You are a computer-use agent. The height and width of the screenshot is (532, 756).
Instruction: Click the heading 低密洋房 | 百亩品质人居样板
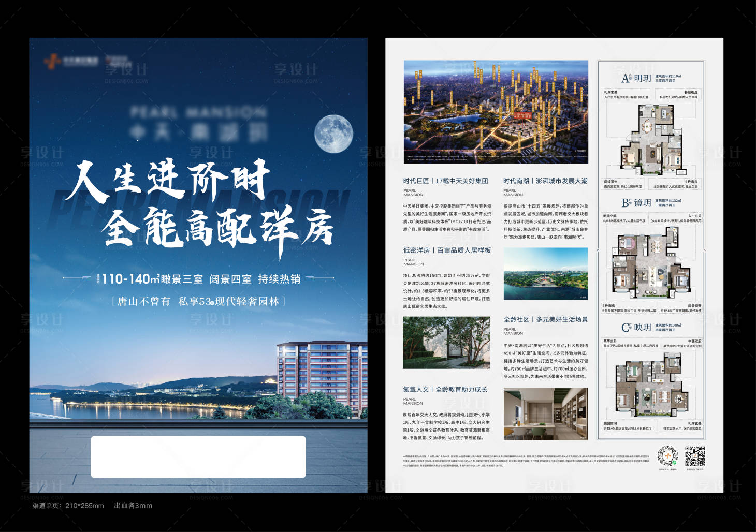(447, 250)
